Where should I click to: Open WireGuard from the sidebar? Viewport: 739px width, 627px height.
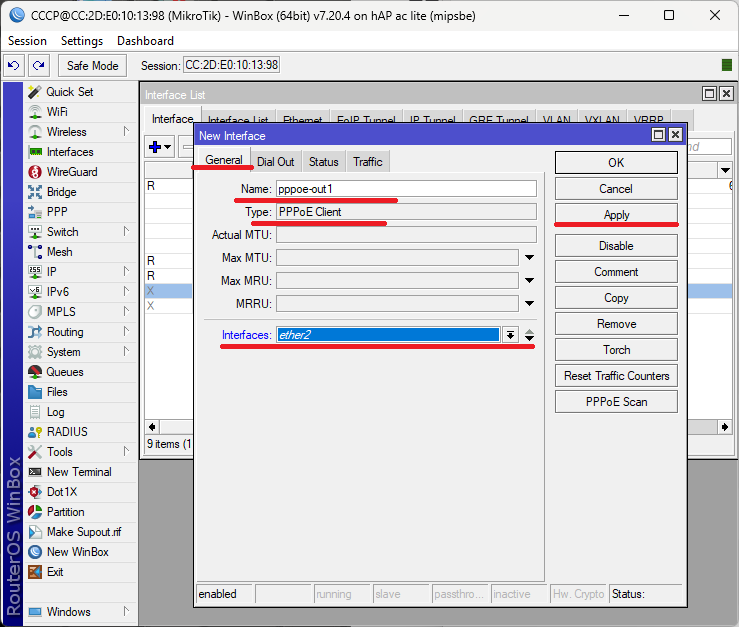(x=71, y=172)
